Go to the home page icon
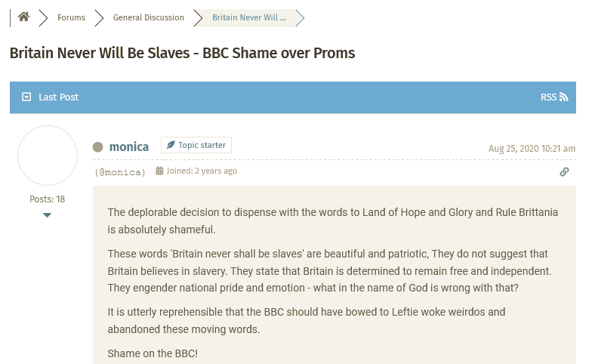595x364 pixels. 23,17
